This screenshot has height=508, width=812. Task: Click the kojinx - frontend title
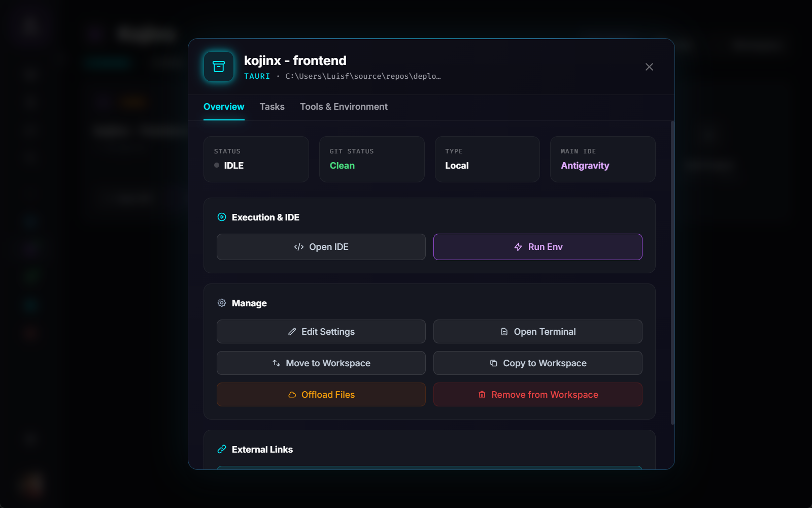(295, 60)
